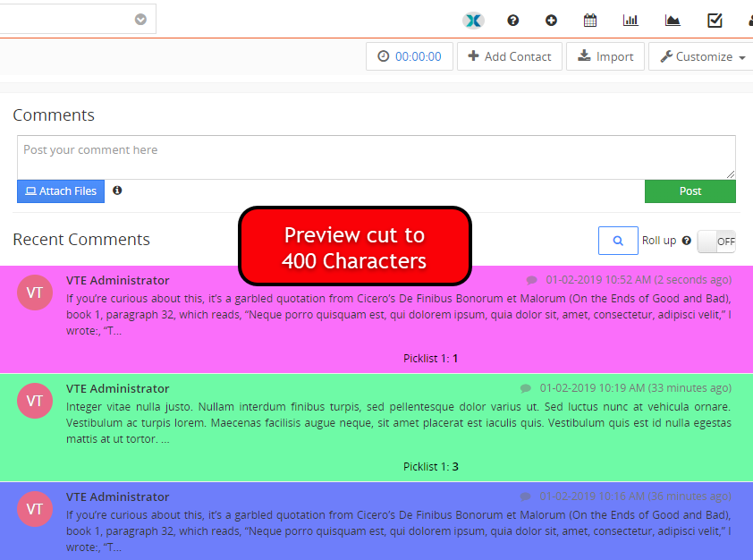The height and width of the screenshot is (560, 753).
Task: Click the blue comment text about Cicero
Action: (x=399, y=531)
